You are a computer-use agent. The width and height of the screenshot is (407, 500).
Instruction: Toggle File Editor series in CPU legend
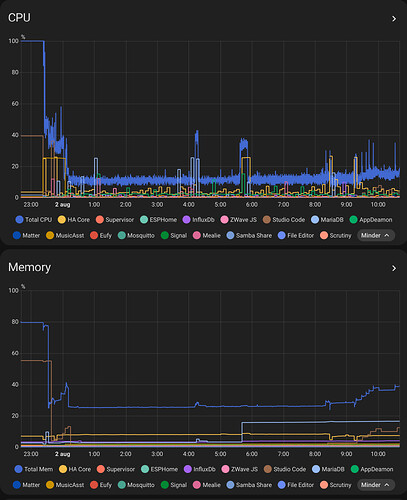tap(296, 235)
